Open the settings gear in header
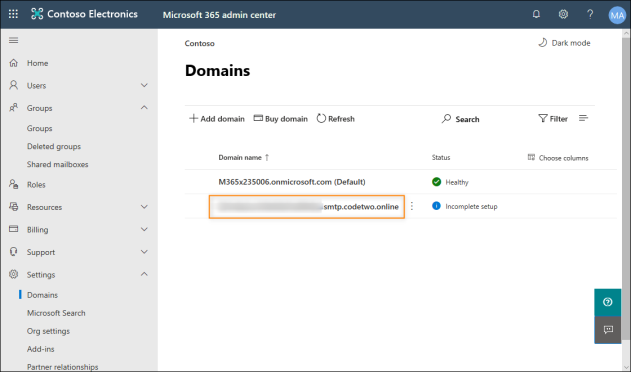This screenshot has width=631, height=372. coord(563,14)
